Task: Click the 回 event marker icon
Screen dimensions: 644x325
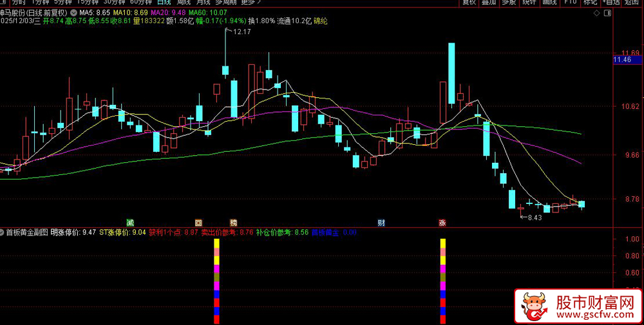Action: pyautogui.click(x=198, y=223)
